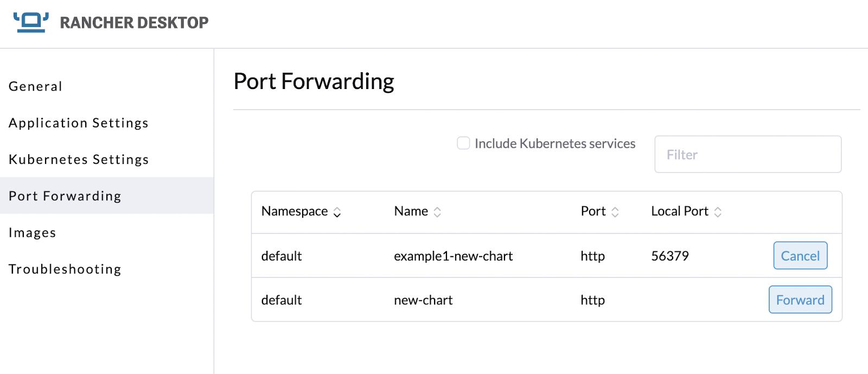Sort table by Local Port column arrows
This screenshot has width=868, height=374.
tap(718, 212)
